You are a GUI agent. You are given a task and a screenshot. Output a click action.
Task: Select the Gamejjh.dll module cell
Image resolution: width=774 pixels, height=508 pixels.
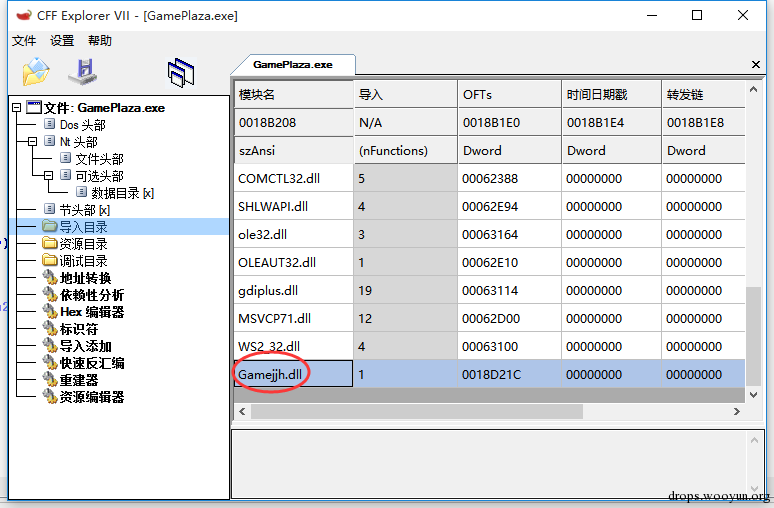point(294,374)
